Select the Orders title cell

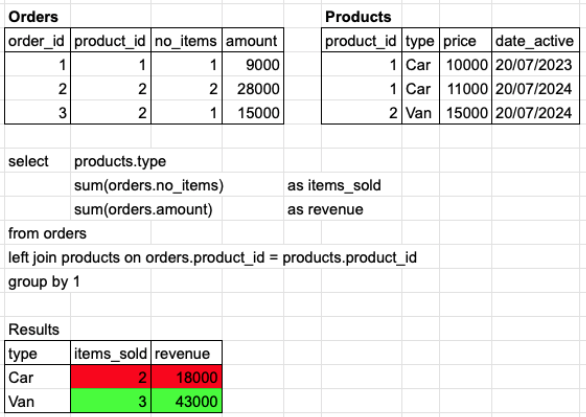37,17
